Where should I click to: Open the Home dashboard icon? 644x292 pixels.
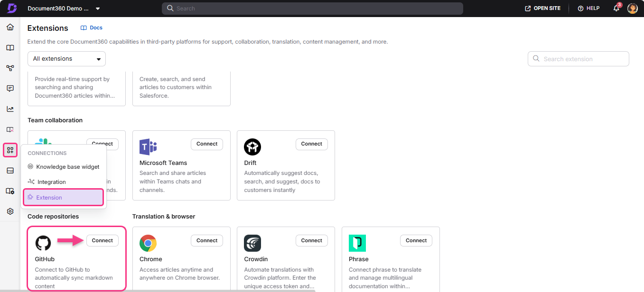click(10, 27)
